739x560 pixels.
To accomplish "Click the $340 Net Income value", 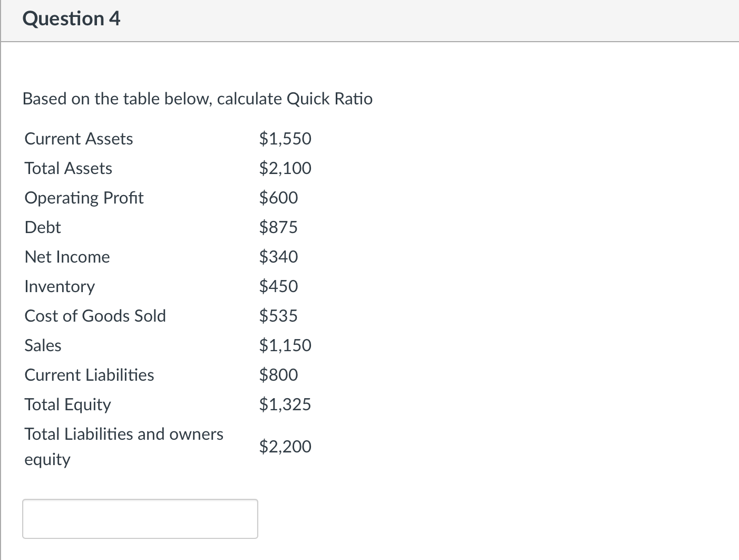I will [278, 257].
